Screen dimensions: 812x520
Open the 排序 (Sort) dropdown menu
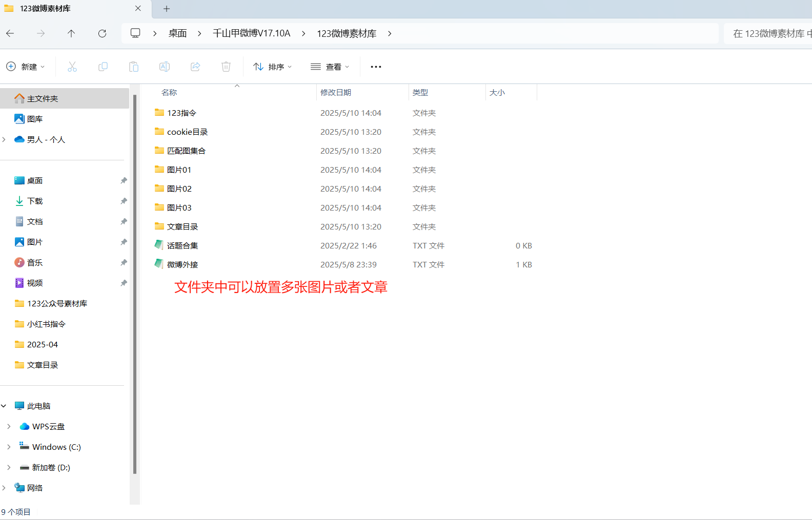click(x=273, y=67)
